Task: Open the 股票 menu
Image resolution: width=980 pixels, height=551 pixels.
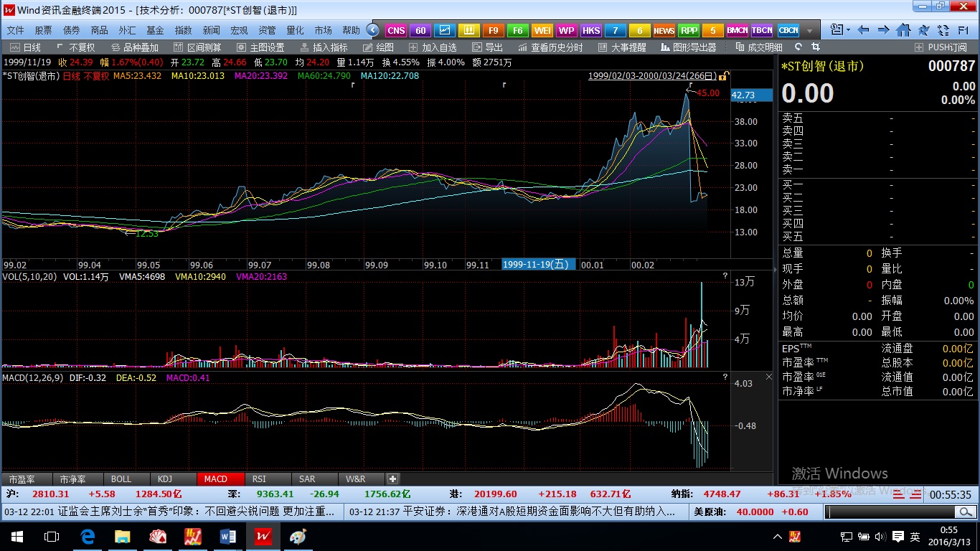Action: click(x=43, y=30)
